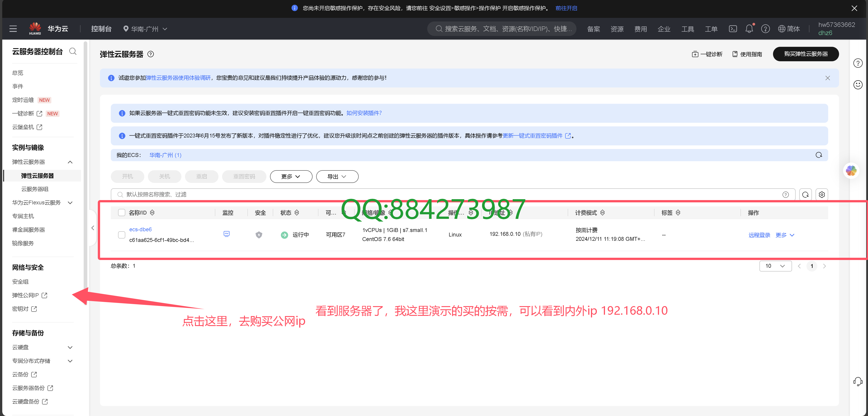The width and height of the screenshot is (868, 416).
Task: Open 镜像服务 in the sidebar
Action: (x=23, y=243)
